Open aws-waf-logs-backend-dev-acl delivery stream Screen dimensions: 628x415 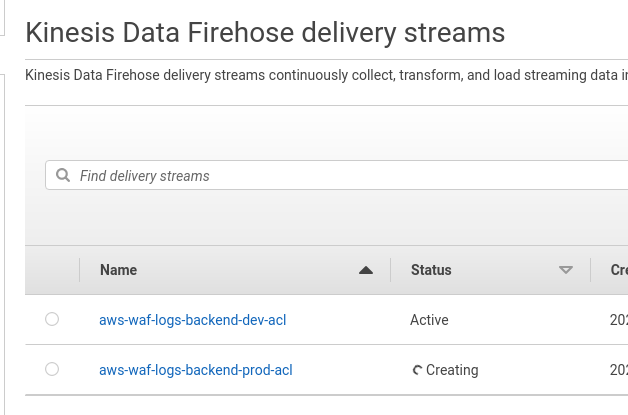193,320
